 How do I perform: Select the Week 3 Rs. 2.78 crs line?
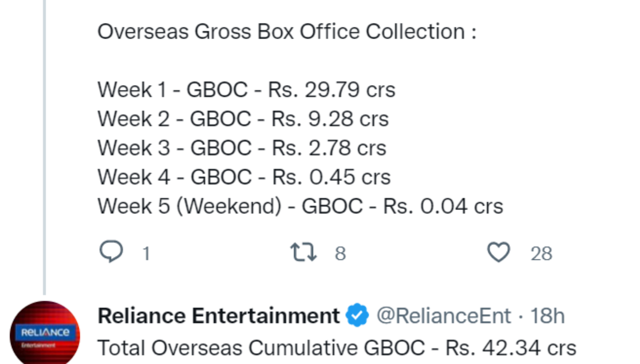[242, 148]
